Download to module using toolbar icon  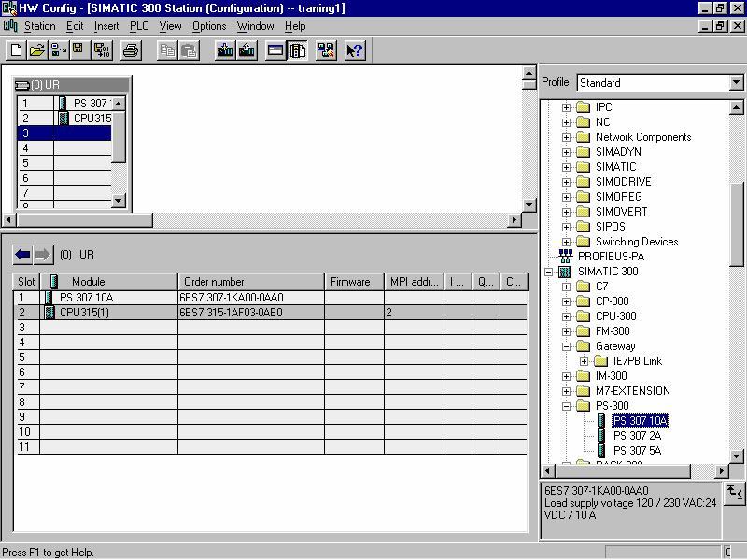click(x=225, y=50)
